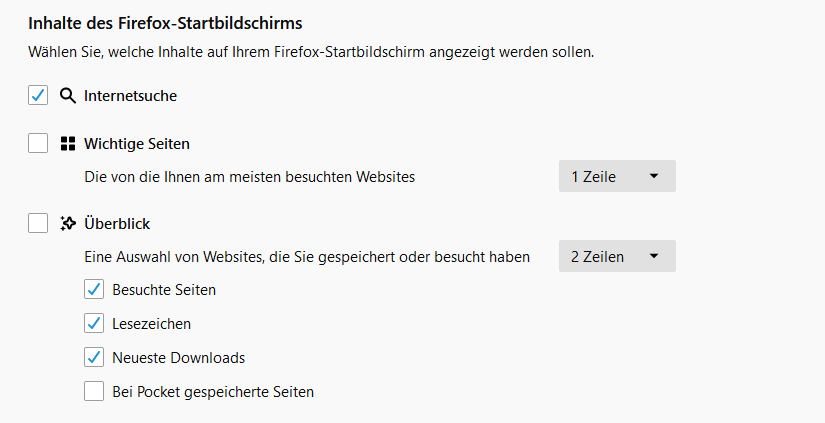Screen dimensions: 825x423
Task: Disable the Internetsuche checkbox
Action: (38, 96)
